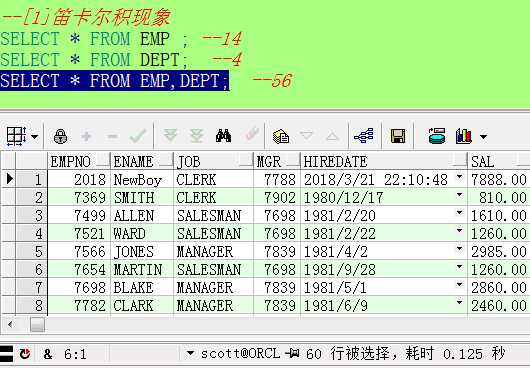Screen dimensions: 530x368
Task: Click the 'JONES' ENAME cell
Action: [142, 251]
